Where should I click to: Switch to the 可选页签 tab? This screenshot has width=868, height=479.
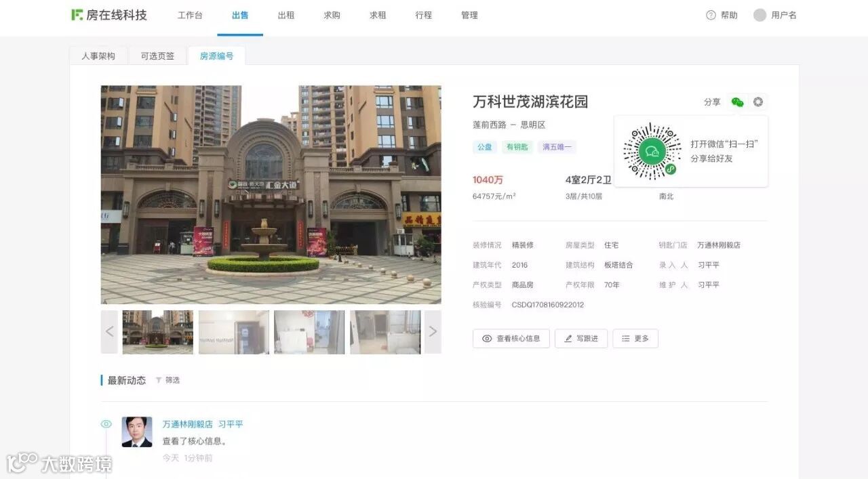click(x=157, y=56)
